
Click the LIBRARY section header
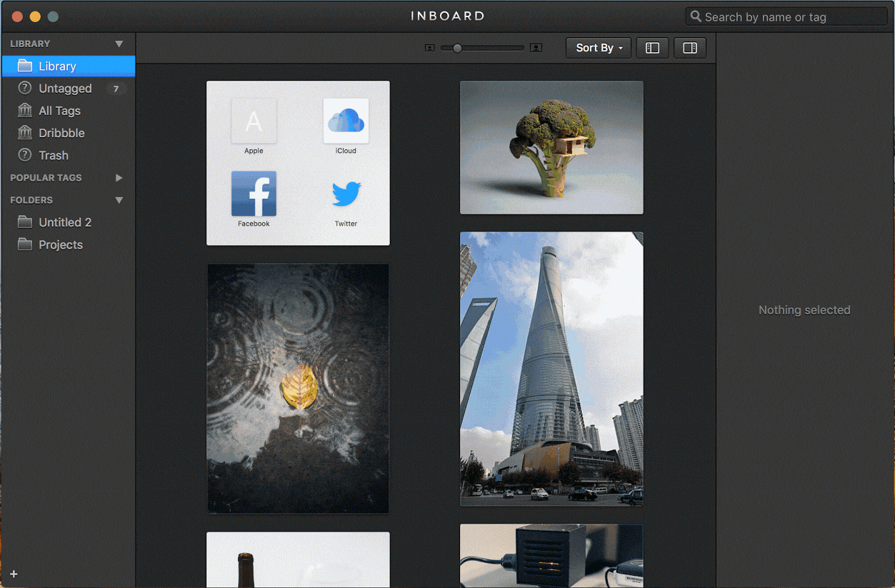pos(30,44)
